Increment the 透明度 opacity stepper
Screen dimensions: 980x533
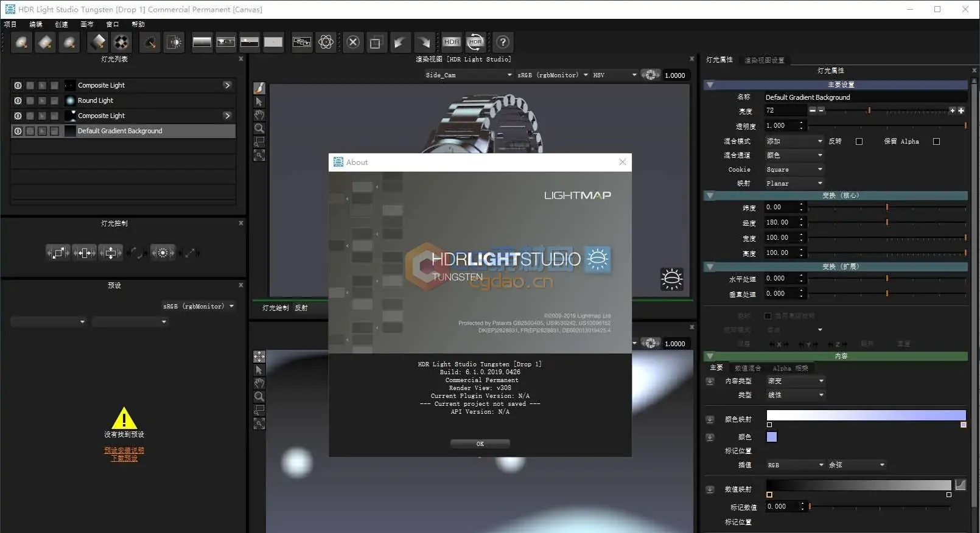[x=801, y=123]
